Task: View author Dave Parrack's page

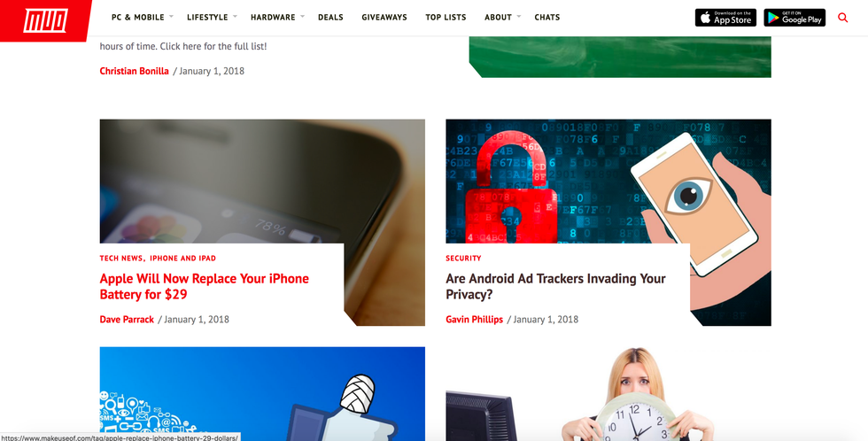Action: click(x=127, y=320)
